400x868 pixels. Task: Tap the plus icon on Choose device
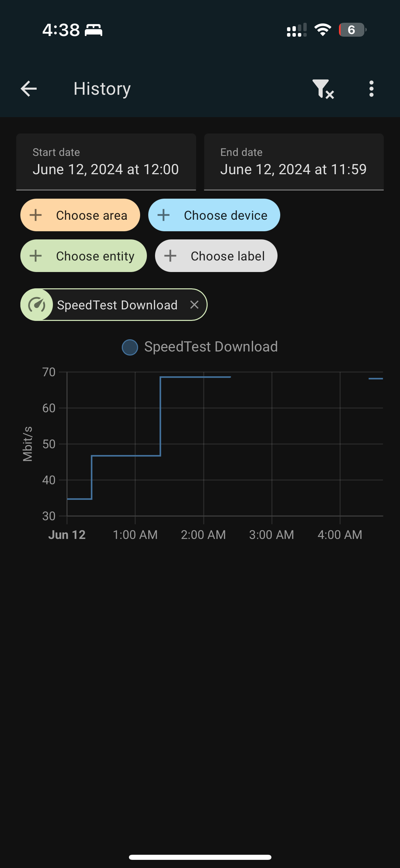tap(164, 215)
